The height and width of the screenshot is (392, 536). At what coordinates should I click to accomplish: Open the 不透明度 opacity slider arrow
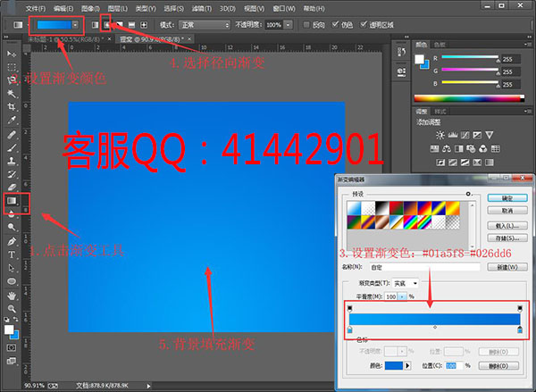[x=289, y=25]
